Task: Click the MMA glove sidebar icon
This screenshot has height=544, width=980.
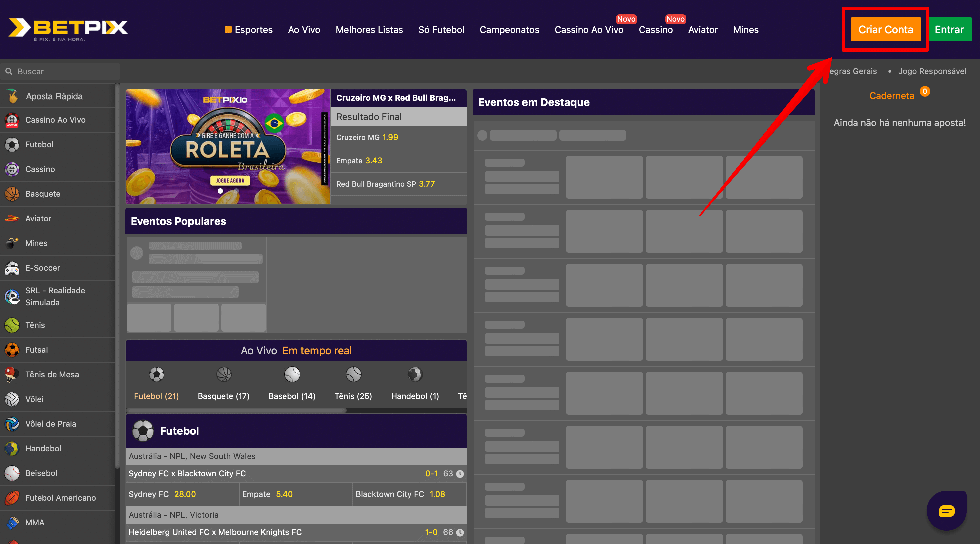Action: click(12, 523)
